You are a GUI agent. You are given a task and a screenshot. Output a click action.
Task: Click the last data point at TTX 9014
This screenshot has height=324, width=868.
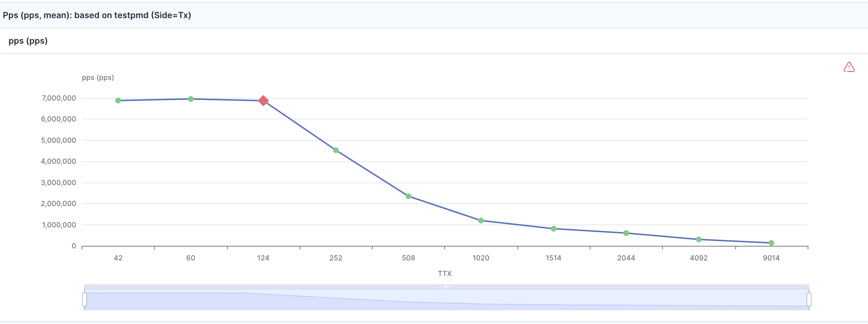pyautogui.click(x=771, y=242)
